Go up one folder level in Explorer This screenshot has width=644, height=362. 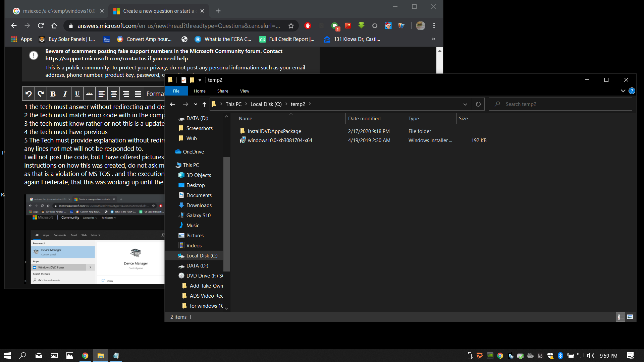[204, 104]
